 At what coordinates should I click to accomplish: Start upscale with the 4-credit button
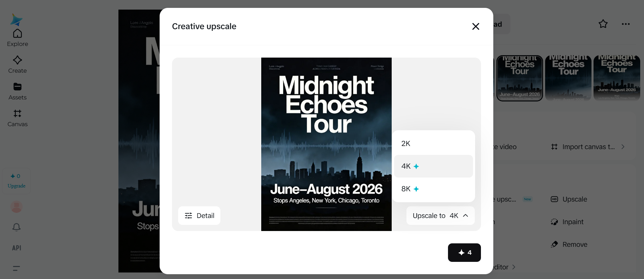click(464, 253)
